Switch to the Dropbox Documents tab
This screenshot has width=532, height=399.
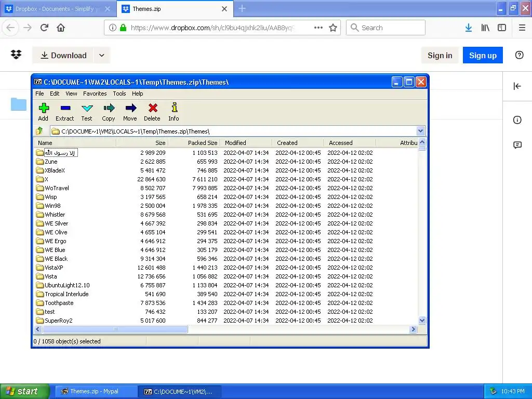[x=58, y=9]
